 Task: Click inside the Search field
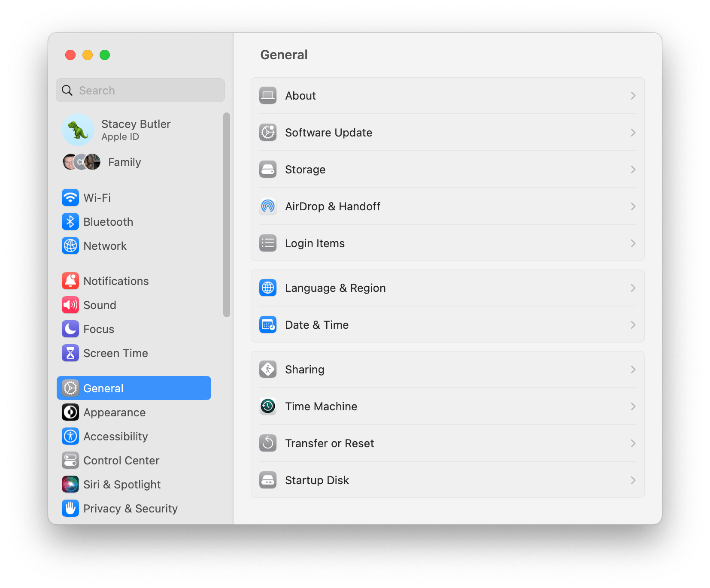[x=140, y=90]
